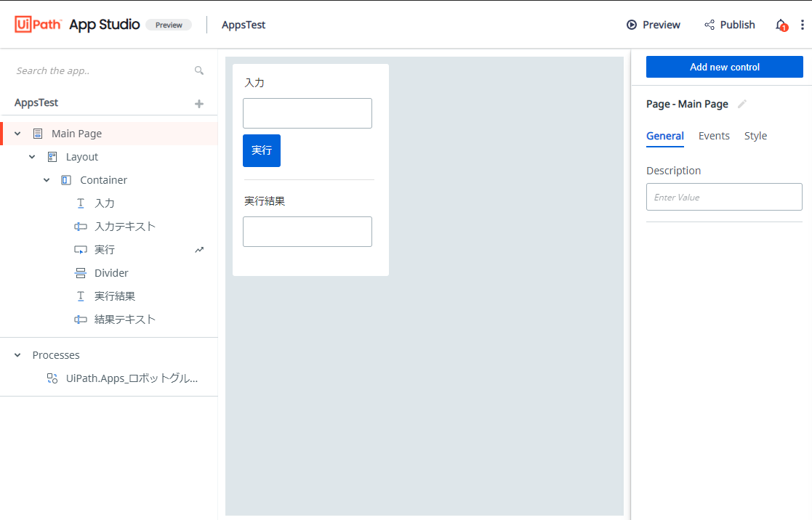Click the AppsTest heading in left panel
Image resolution: width=812 pixels, height=520 pixels.
36,102
